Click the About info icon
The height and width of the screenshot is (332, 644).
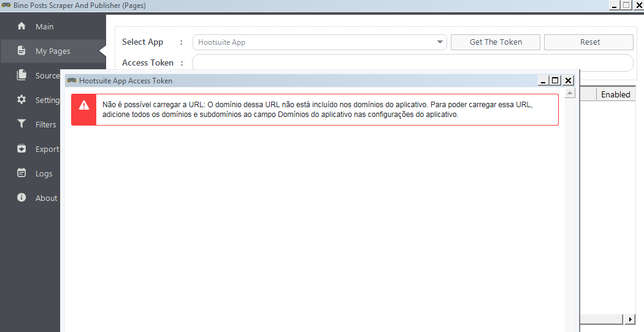click(x=21, y=197)
